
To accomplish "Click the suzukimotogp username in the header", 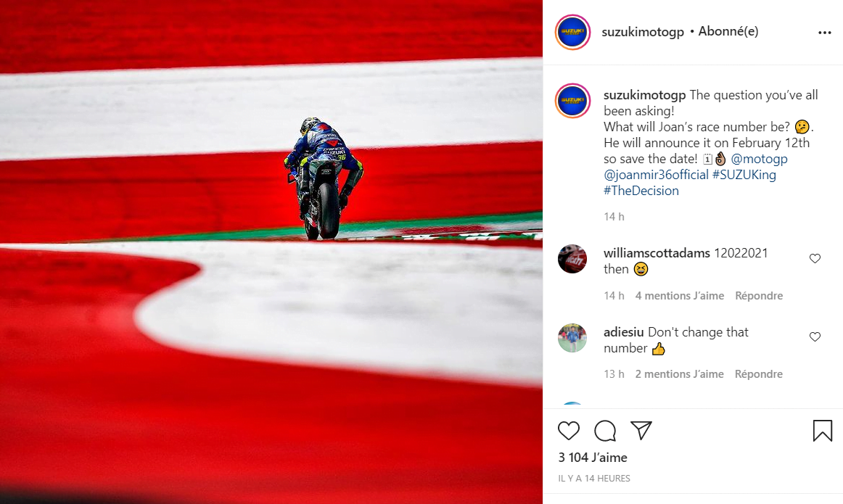I will (643, 32).
